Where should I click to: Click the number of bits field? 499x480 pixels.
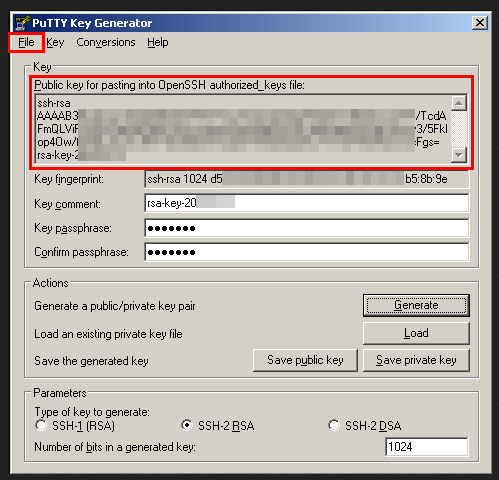(427, 447)
